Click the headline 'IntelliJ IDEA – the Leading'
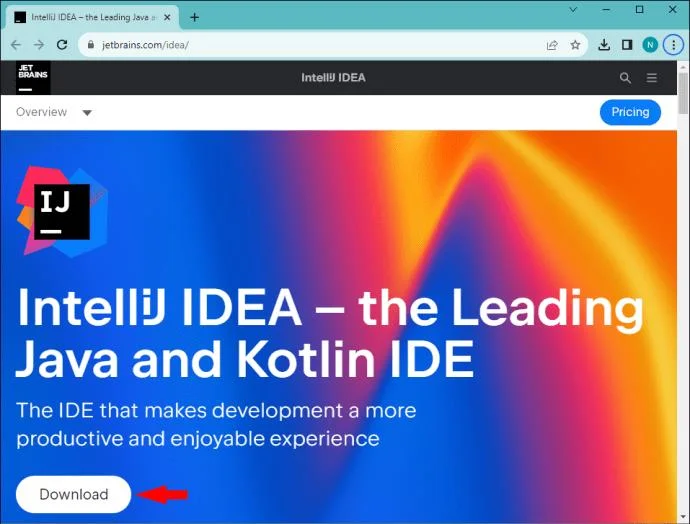 pyautogui.click(x=330, y=308)
